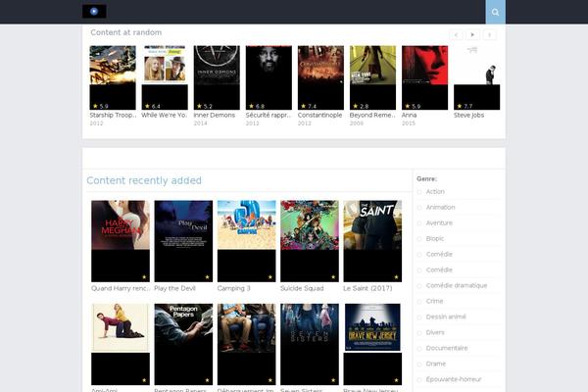
Task: Open Suicide Squad poster thumbnail
Action: point(310,241)
